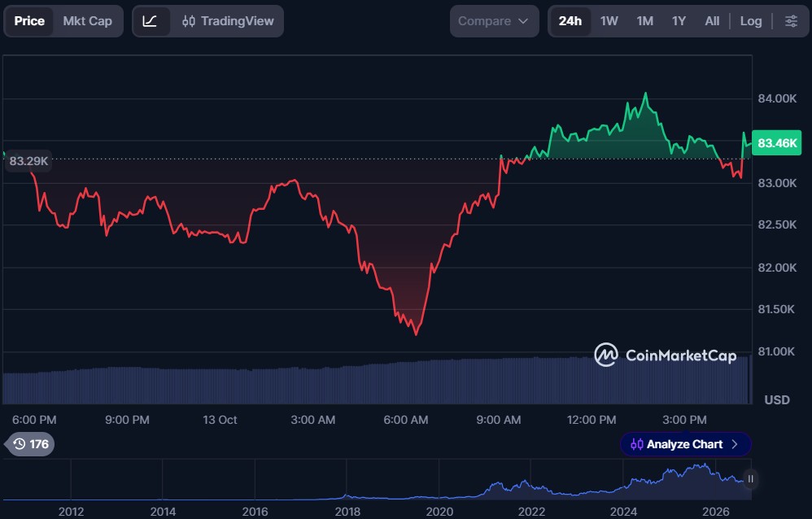The height and width of the screenshot is (519, 812).
Task: Click the 6:00 AM time axis label
Action: point(405,420)
